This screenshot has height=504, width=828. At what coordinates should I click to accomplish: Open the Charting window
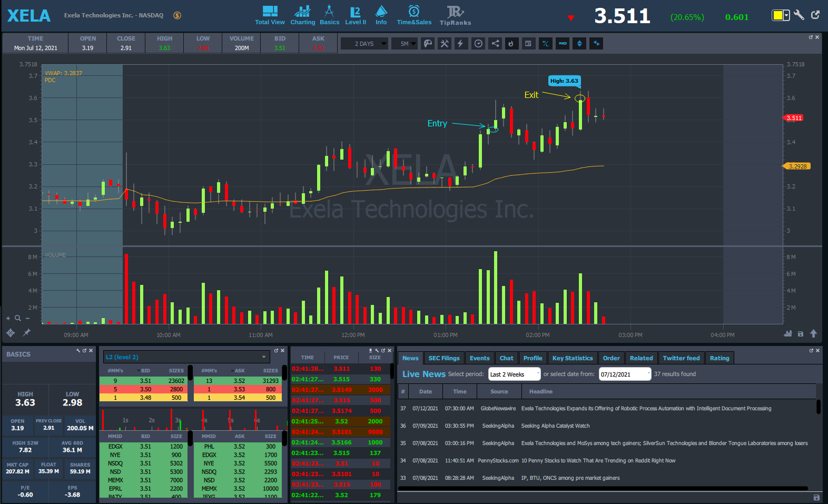point(303,15)
